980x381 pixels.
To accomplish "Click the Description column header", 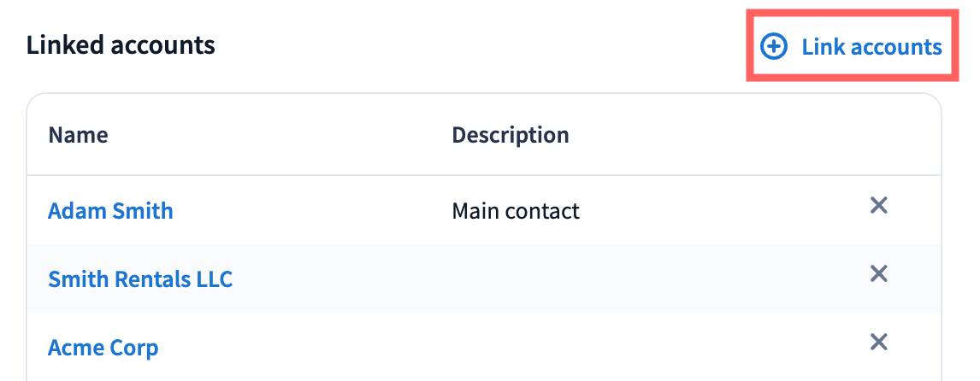I will pyautogui.click(x=510, y=135).
